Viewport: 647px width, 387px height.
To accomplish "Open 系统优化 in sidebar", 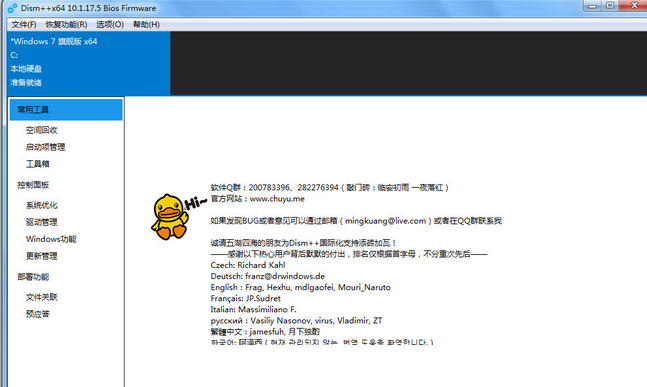I will [x=42, y=205].
